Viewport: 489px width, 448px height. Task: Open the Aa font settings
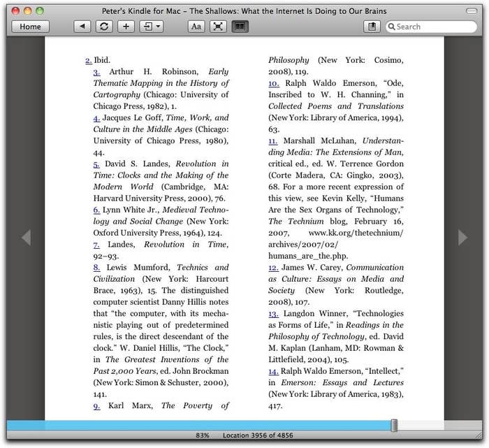point(196,27)
